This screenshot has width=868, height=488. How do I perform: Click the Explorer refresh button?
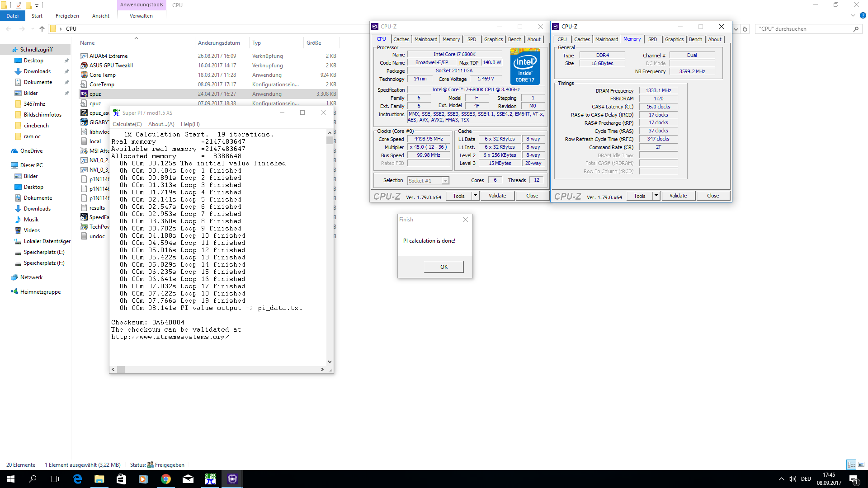[x=745, y=29]
